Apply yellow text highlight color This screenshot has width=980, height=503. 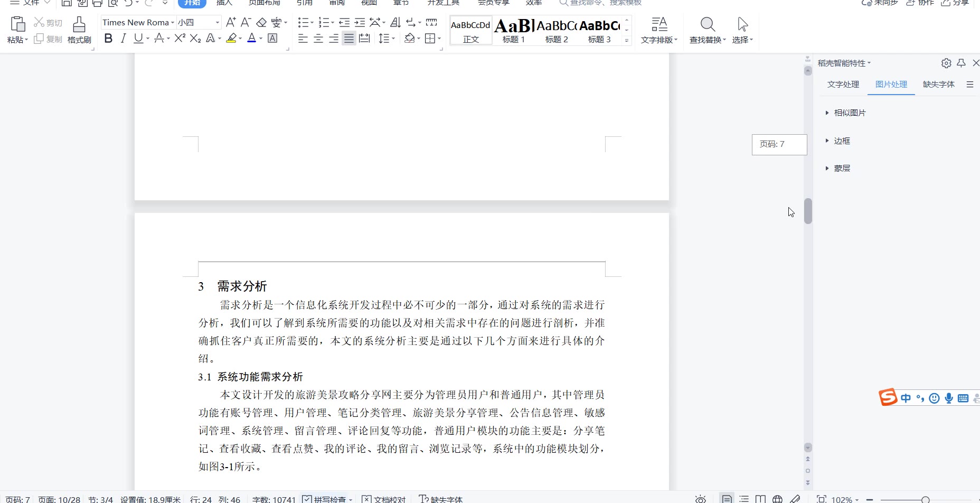click(231, 38)
